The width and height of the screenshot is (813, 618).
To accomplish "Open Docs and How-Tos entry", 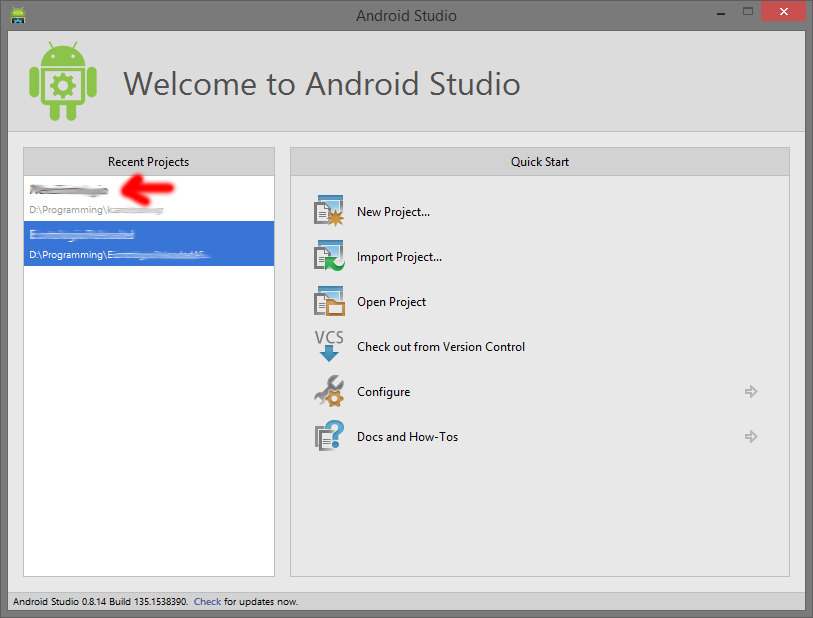I will coord(408,437).
